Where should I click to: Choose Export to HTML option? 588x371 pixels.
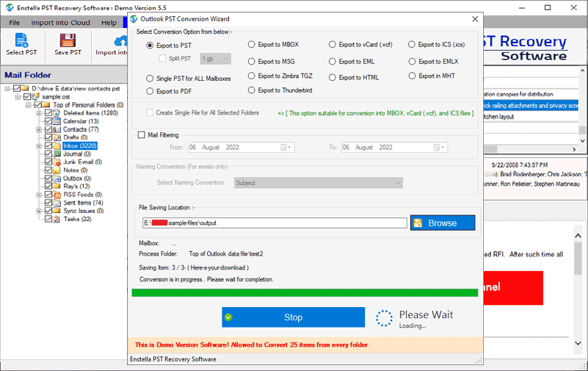(333, 77)
